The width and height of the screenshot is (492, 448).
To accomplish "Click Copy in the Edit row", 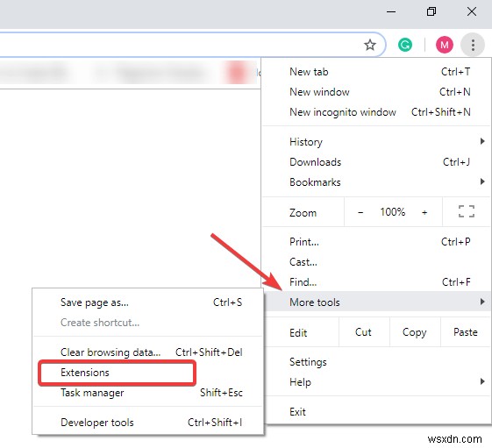I will point(415,332).
